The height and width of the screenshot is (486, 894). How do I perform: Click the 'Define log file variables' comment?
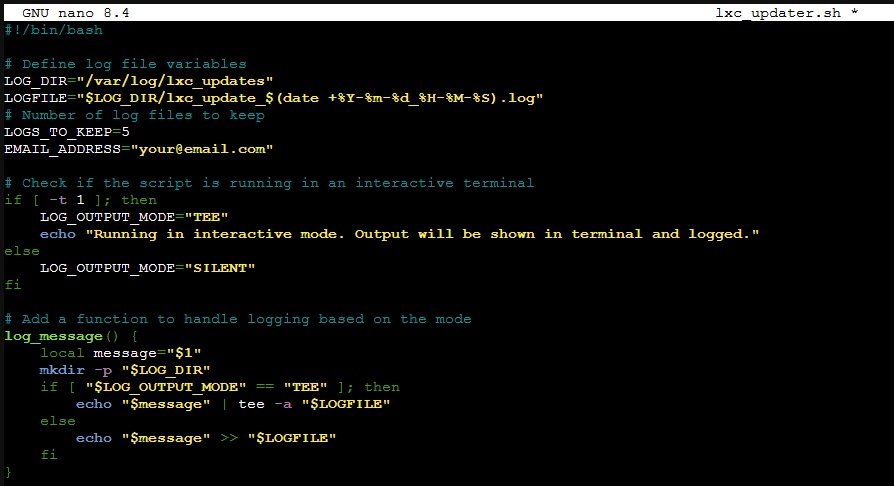[x=133, y=64]
